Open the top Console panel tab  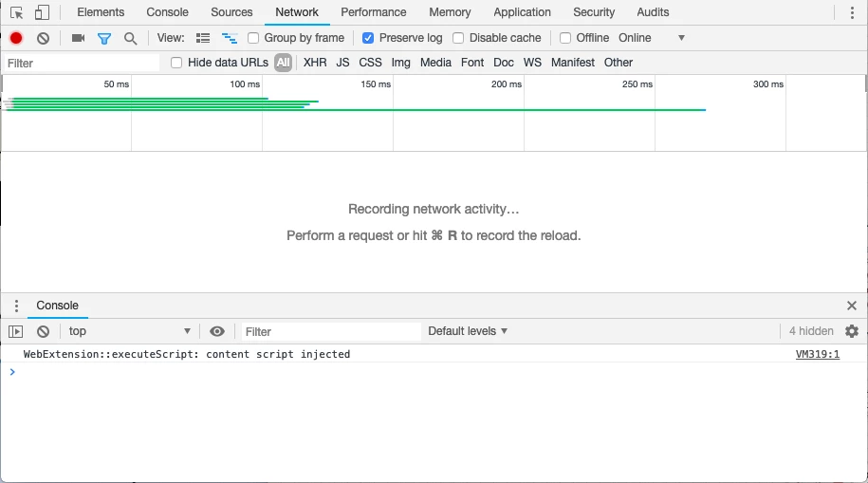167,12
